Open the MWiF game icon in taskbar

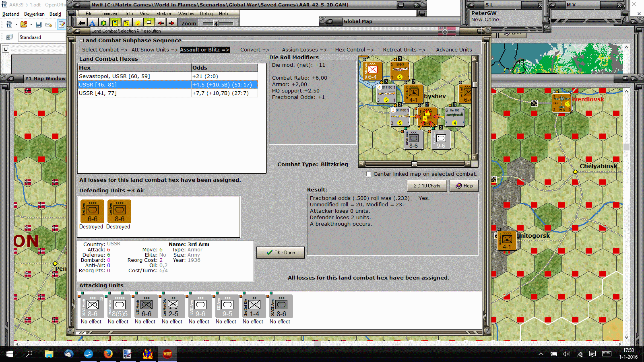(x=167, y=354)
